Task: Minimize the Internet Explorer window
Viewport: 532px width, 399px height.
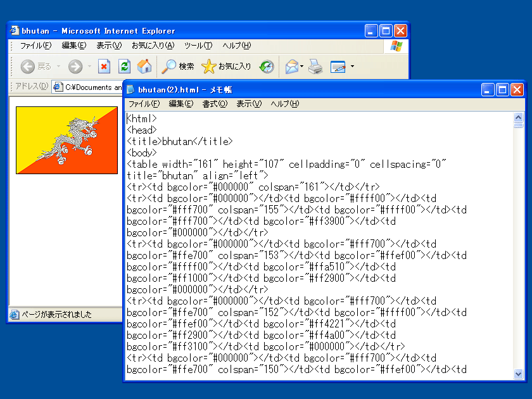Action: point(371,31)
